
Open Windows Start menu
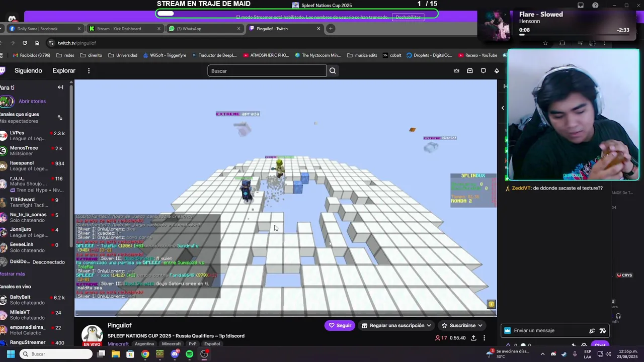tap(11, 354)
